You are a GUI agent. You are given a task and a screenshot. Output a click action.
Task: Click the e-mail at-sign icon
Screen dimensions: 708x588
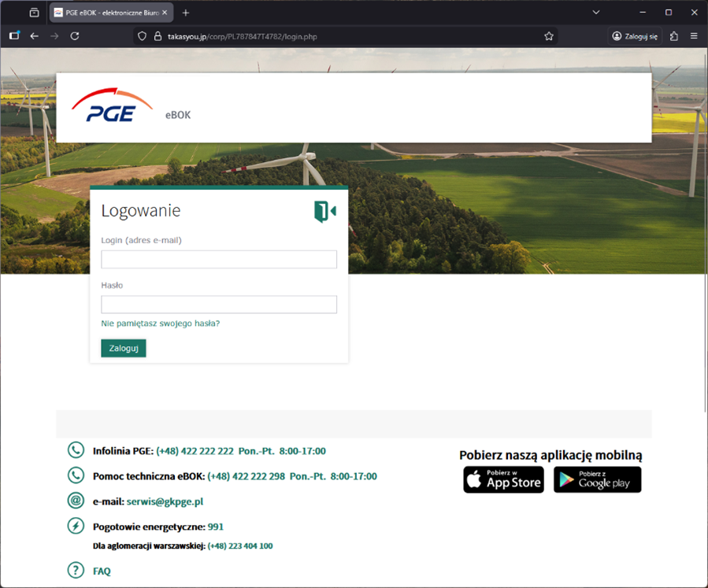[76, 501]
